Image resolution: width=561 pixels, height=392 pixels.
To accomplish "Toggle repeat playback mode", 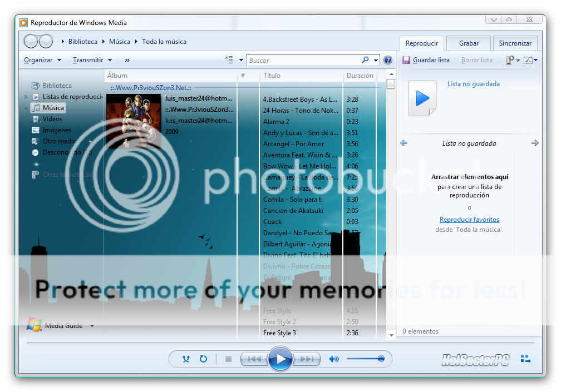I will click(203, 359).
